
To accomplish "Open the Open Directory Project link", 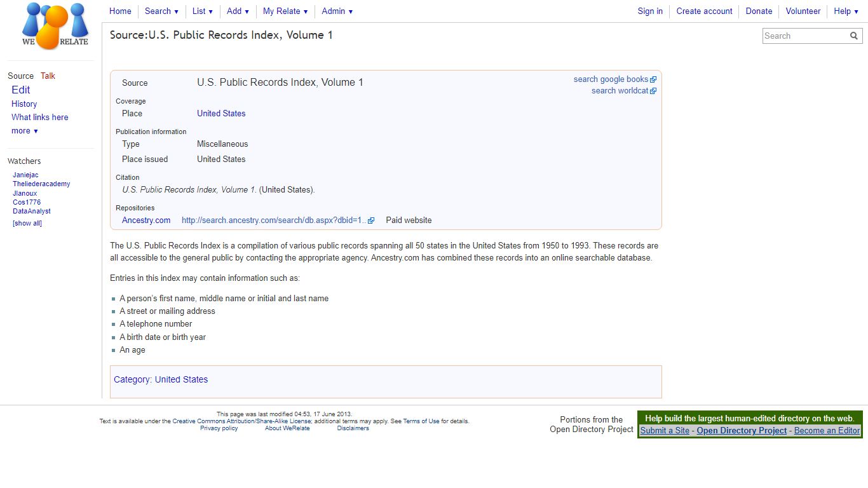I will 742,431.
